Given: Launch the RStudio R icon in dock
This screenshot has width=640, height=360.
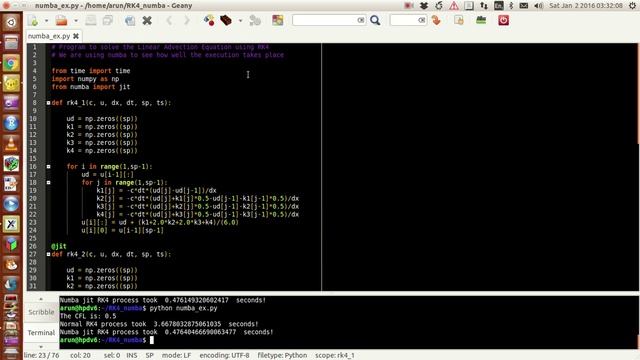Looking at the screenshot, I should pos(11,123).
